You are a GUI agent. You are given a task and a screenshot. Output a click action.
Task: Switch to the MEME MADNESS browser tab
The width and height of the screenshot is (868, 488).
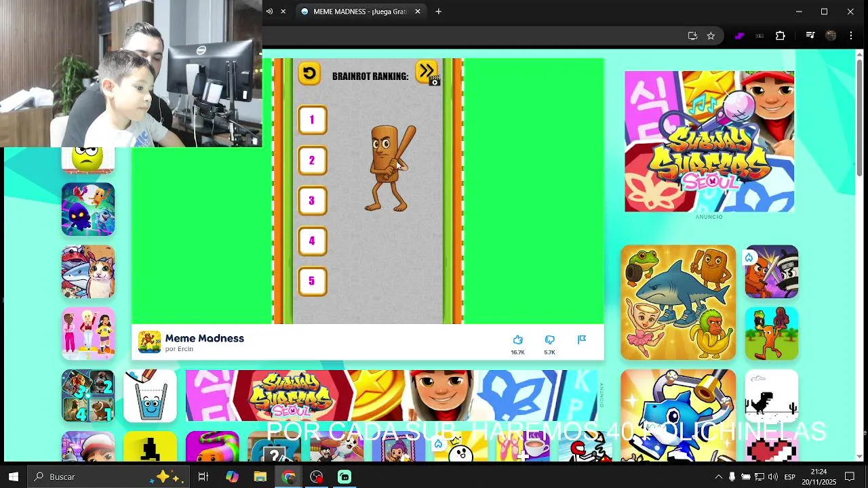(359, 12)
